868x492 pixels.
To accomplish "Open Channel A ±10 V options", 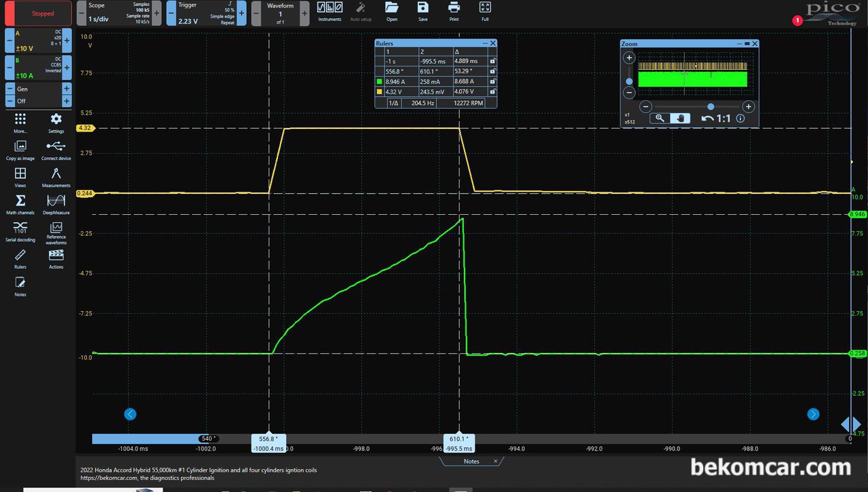I will click(x=38, y=41).
